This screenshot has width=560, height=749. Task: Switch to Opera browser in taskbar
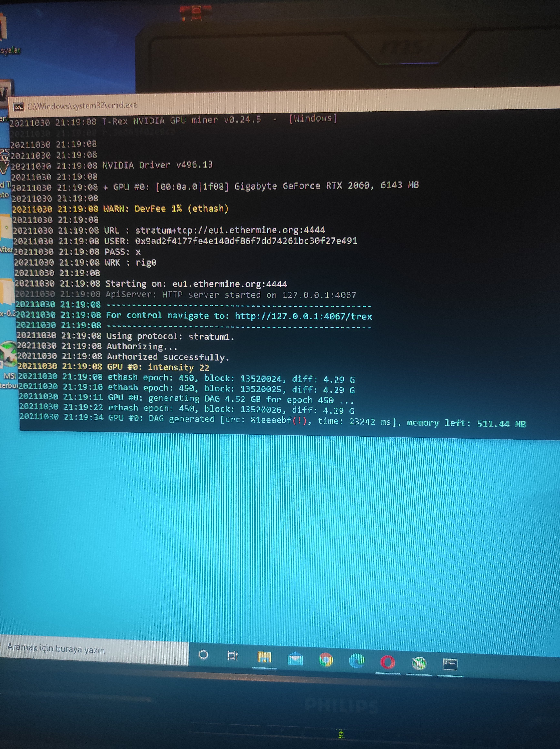[387, 662]
